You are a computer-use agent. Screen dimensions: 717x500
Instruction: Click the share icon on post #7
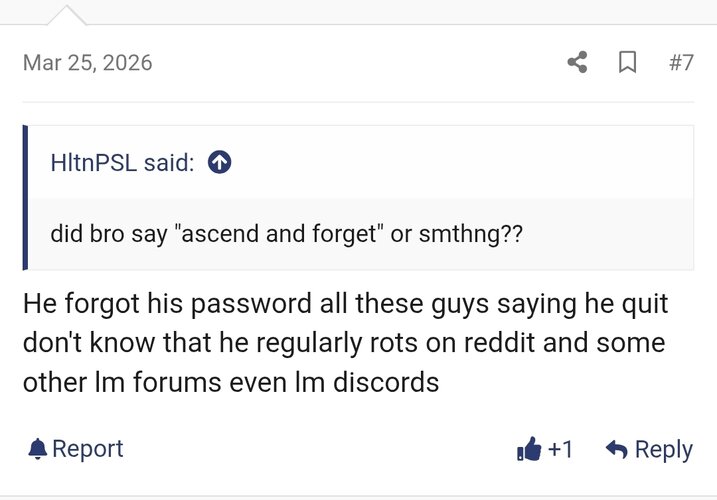click(577, 62)
